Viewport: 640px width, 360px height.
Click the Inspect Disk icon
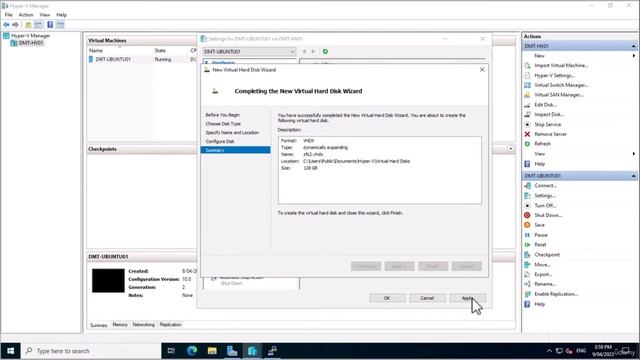point(527,115)
